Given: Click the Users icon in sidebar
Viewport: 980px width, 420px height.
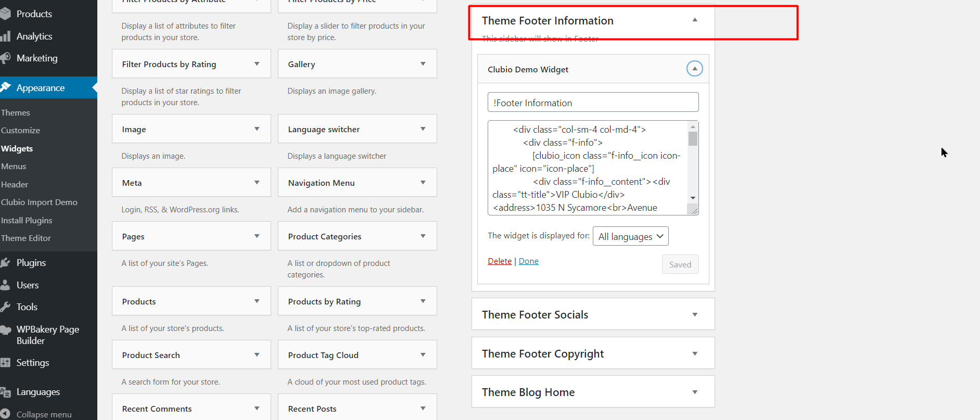Looking at the screenshot, I should click(x=6, y=285).
